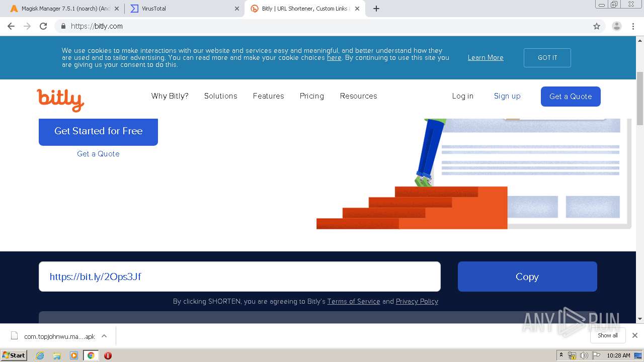Expand the downloaded apk options chevron
Viewport: 644px width, 362px height.
104,336
